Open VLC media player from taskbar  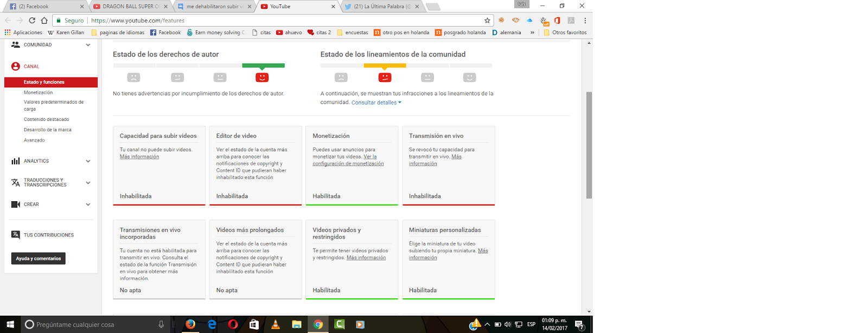[276, 324]
